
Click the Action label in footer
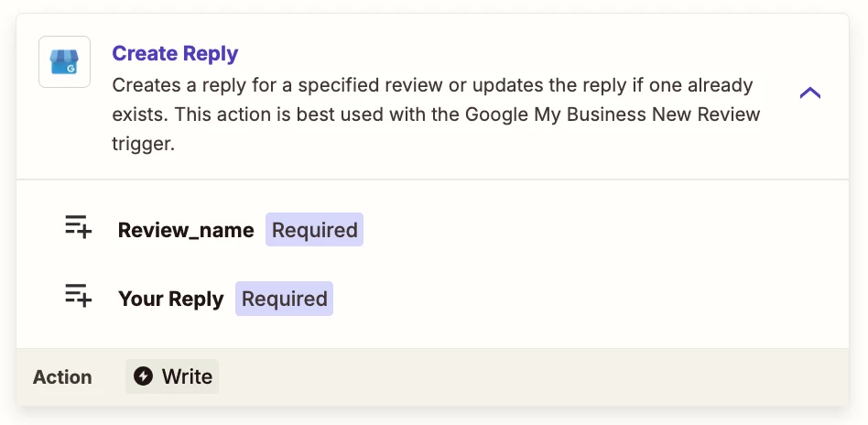(x=62, y=377)
